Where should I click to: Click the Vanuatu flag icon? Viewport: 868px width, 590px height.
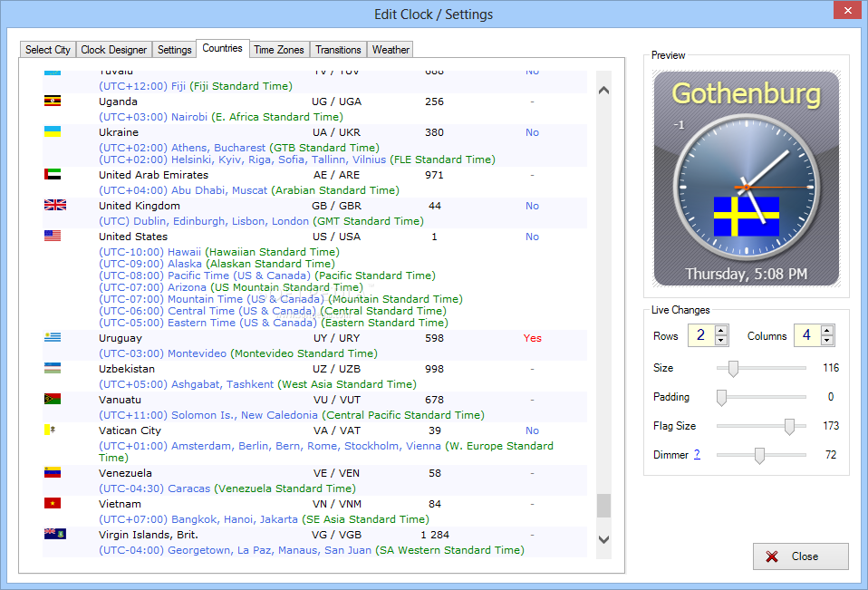tap(52, 399)
